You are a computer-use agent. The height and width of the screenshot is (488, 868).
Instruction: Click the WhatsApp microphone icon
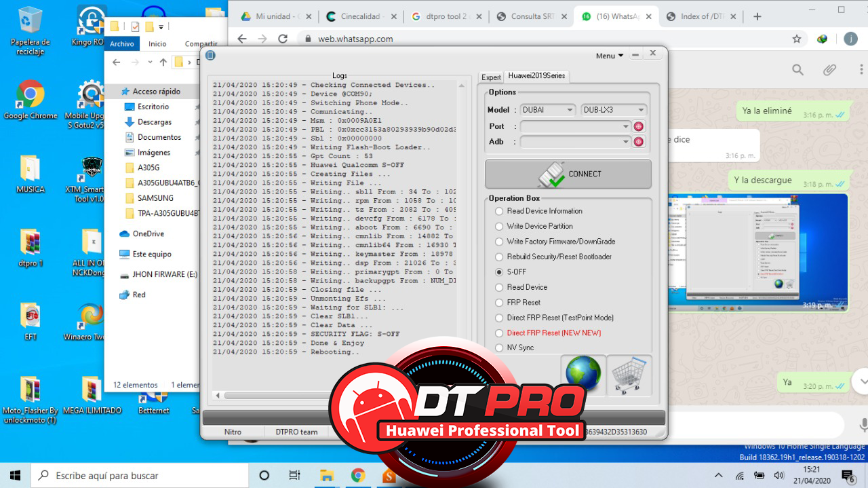pyautogui.click(x=863, y=425)
